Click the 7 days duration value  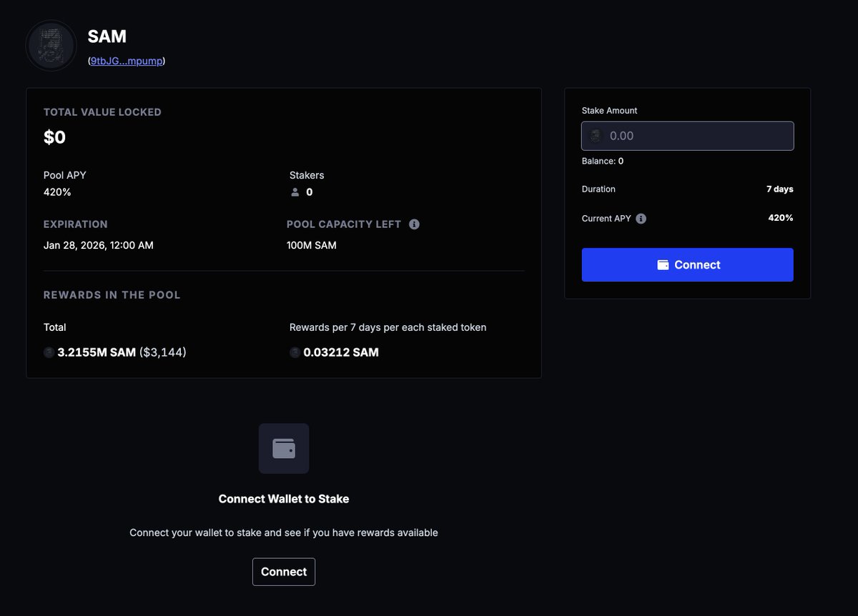[780, 189]
